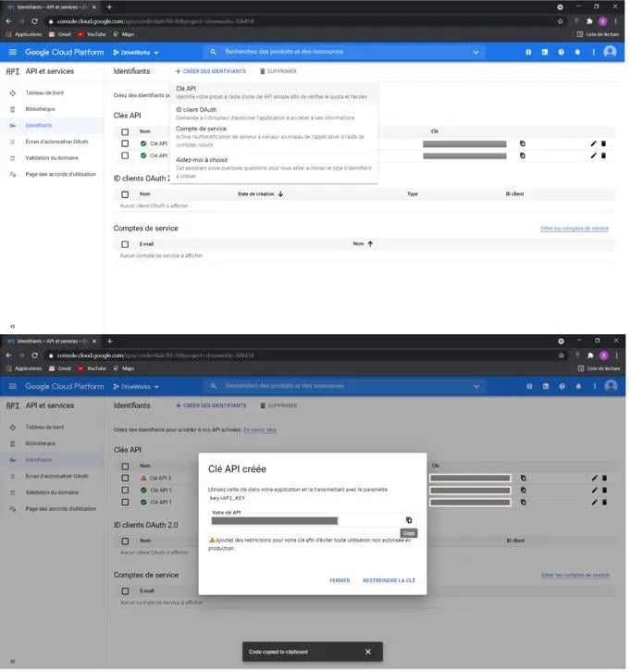Open account avatar in window with open menu
This screenshot has height=672, width=631.
coord(610,52)
